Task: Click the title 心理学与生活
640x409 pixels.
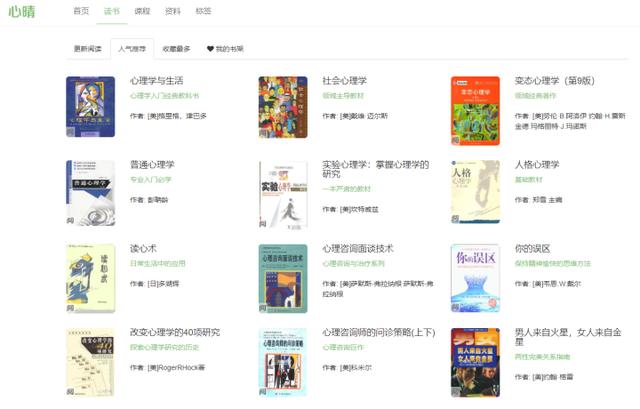Action: (156, 81)
